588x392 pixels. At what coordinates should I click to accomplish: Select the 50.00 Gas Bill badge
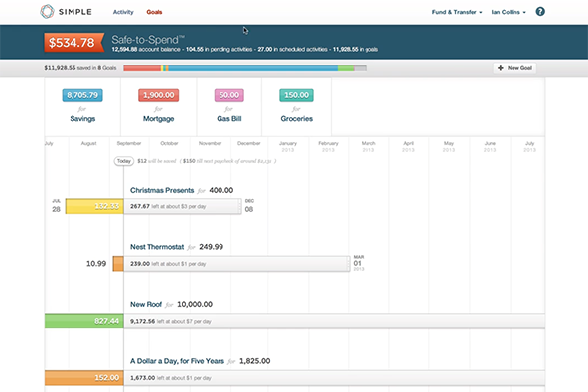coord(229,95)
